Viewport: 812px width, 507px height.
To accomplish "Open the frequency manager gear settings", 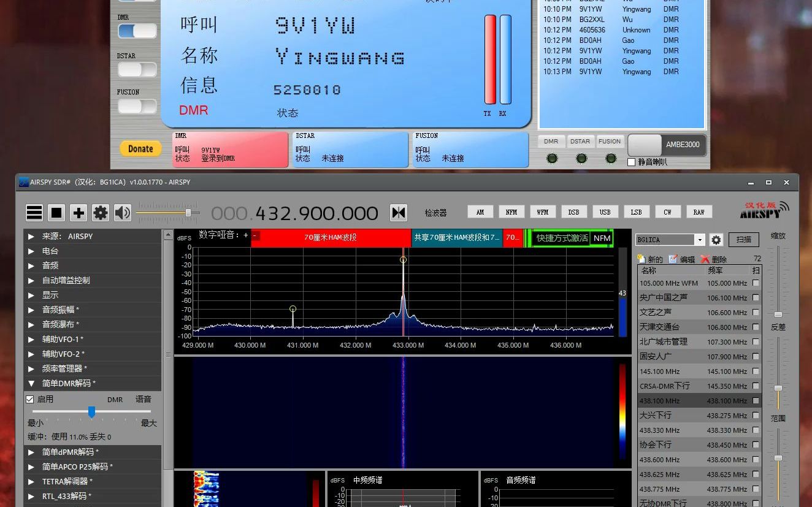I will click(716, 240).
